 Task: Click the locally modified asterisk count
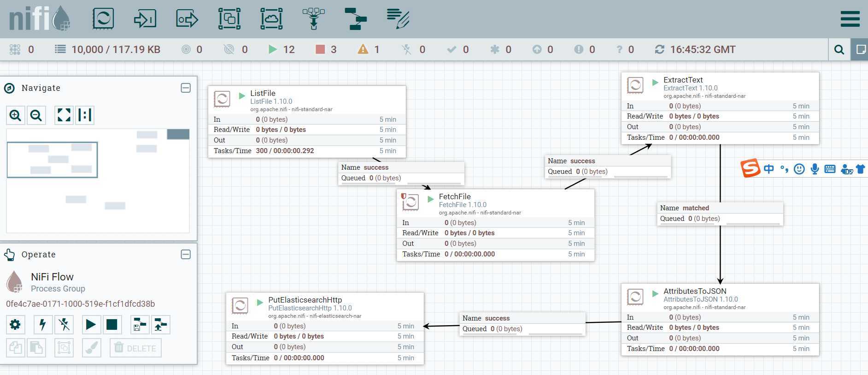tap(500, 49)
